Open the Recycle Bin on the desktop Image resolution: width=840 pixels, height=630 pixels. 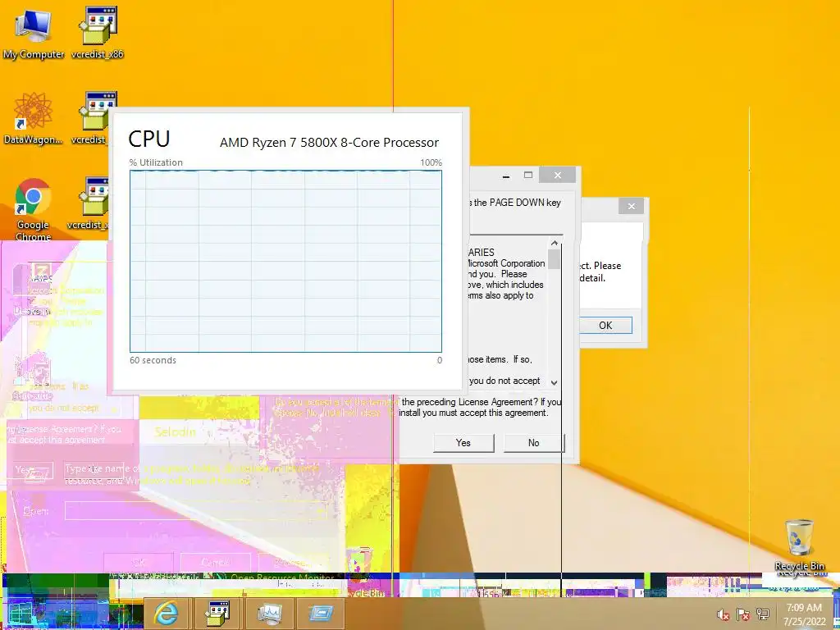pos(799,546)
